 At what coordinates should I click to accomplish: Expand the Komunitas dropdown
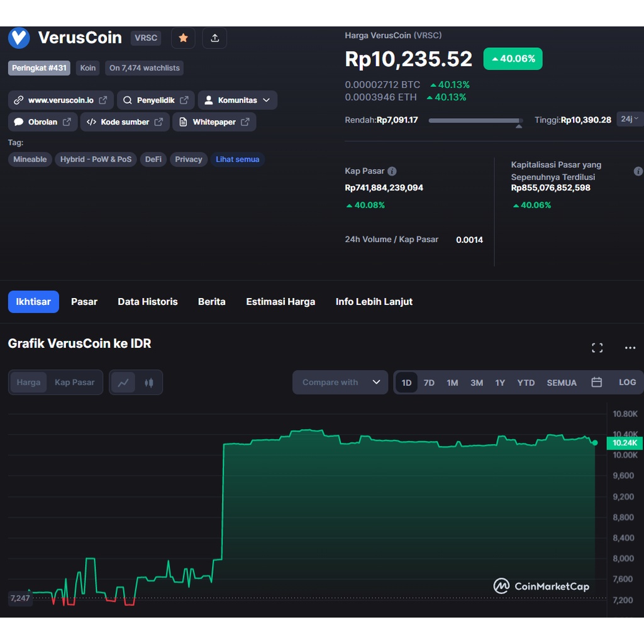pyautogui.click(x=237, y=100)
